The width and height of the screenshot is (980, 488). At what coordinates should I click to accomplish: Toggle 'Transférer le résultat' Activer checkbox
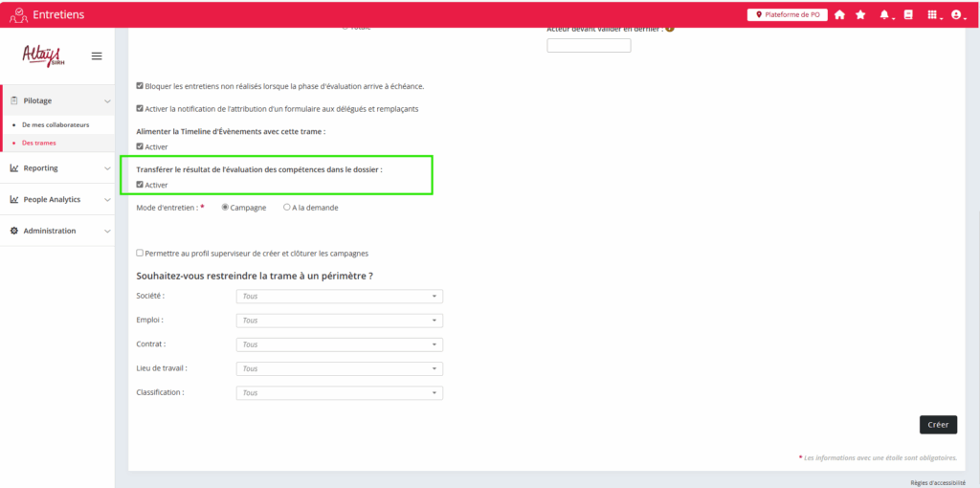click(141, 185)
